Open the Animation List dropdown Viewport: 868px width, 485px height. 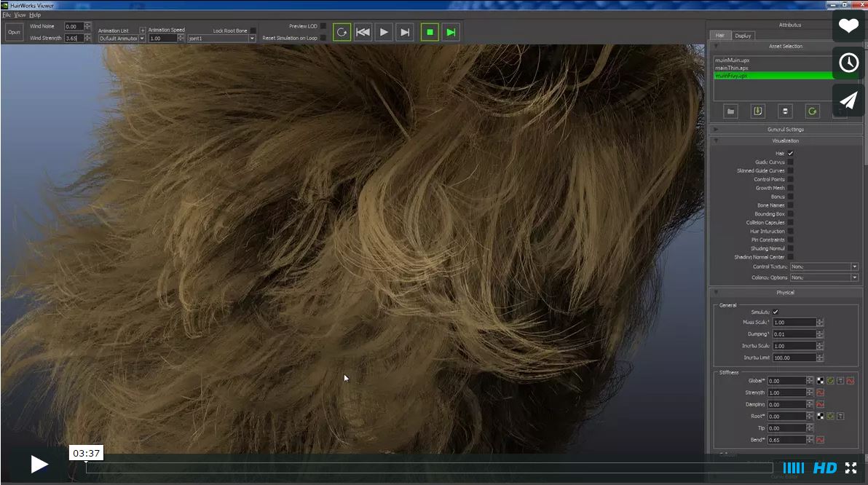(122, 38)
